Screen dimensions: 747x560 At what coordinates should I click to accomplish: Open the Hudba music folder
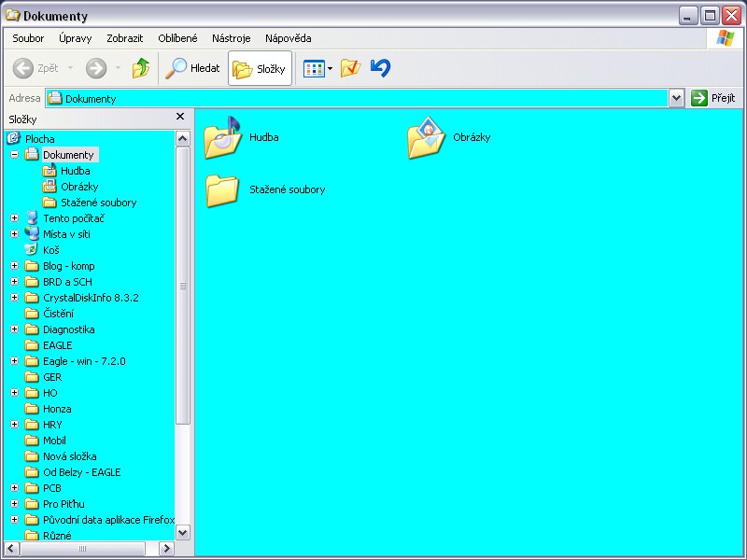click(222, 138)
